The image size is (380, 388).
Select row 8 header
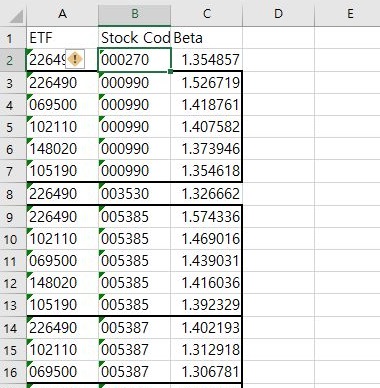[x=13, y=194]
